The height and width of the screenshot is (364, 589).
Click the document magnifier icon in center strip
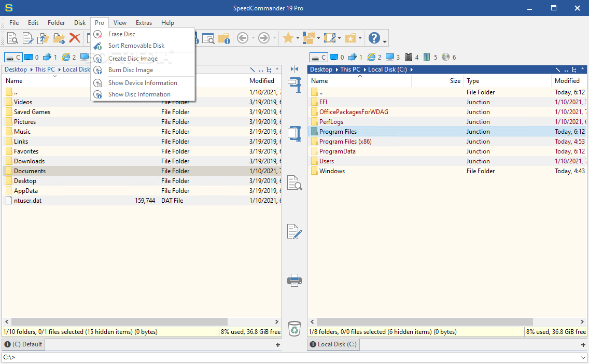pyautogui.click(x=294, y=183)
